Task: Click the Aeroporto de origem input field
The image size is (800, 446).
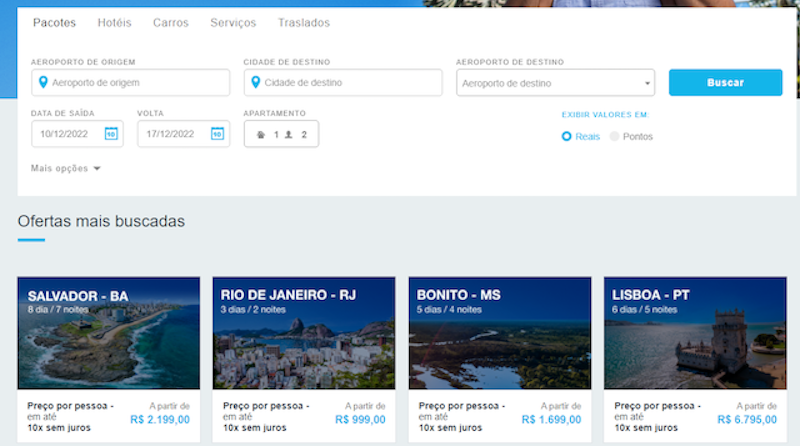Action: coord(131,83)
